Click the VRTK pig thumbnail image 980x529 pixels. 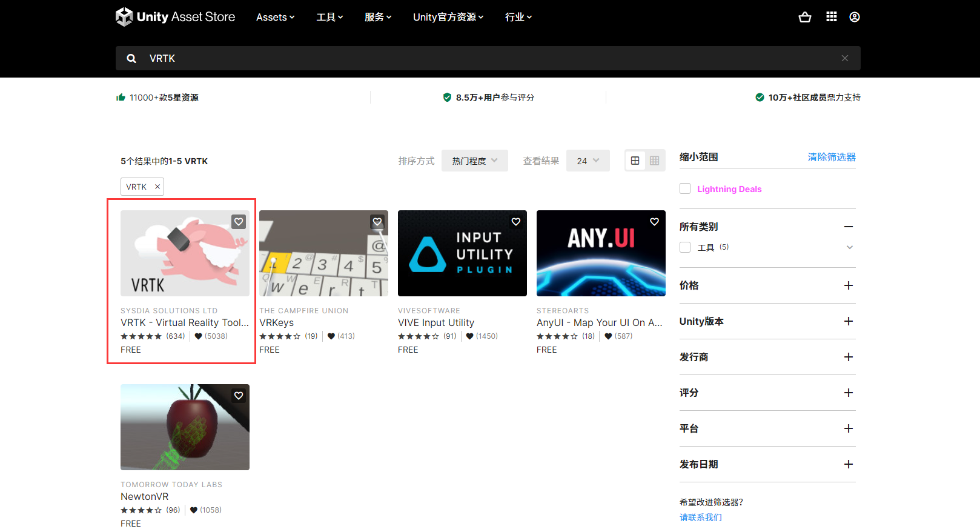[x=185, y=253]
